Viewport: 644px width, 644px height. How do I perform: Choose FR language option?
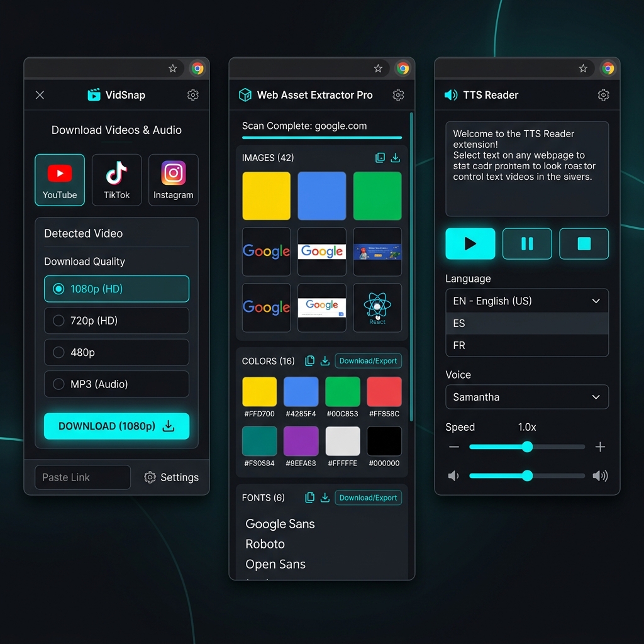click(x=527, y=345)
